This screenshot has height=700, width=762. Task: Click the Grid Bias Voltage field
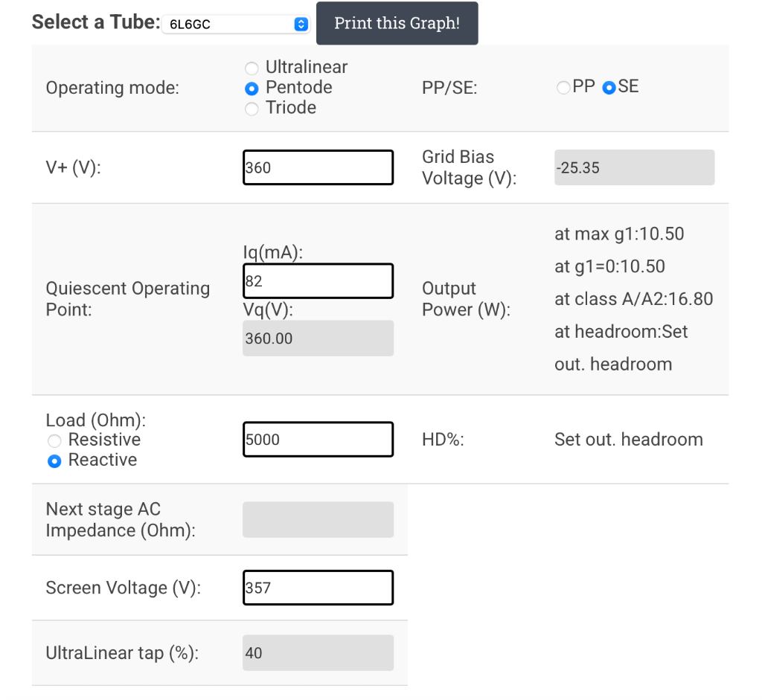click(x=634, y=167)
